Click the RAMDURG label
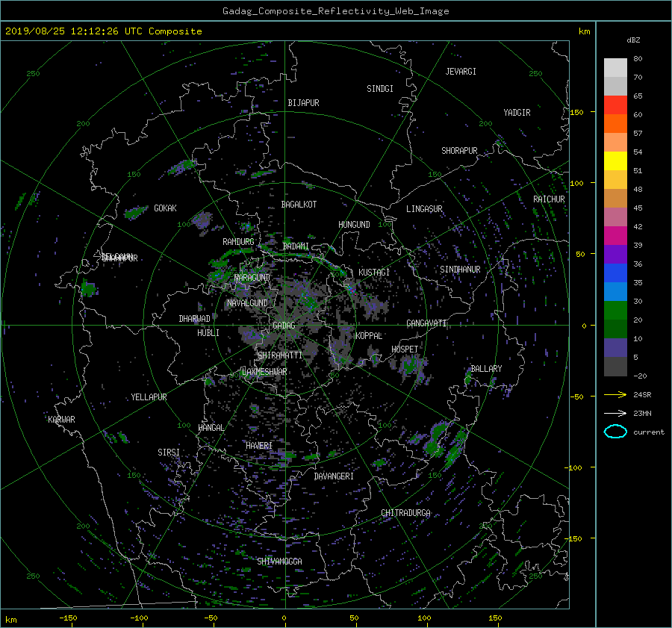 pyautogui.click(x=238, y=242)
